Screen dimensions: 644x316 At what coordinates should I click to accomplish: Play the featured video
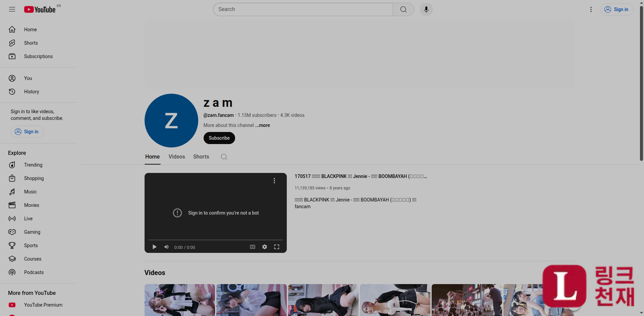[154, 247]
